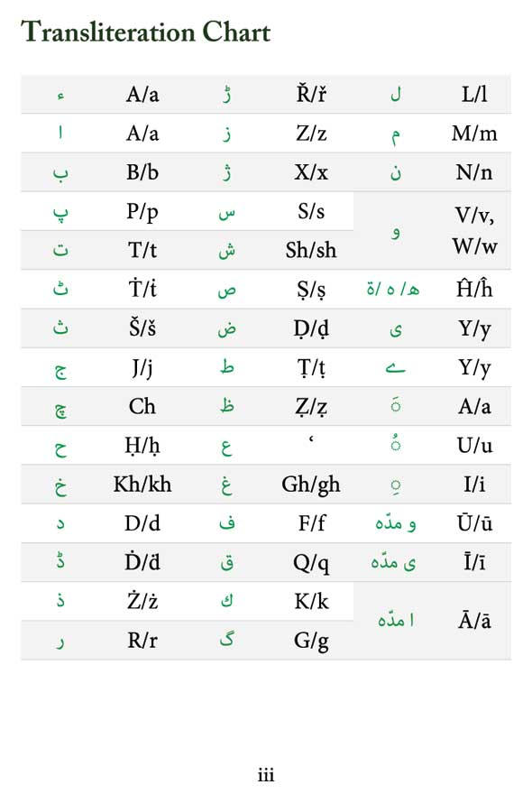Click the X/x transliteration entry
The image size is (532, 794).
click(x=311, y=172)
